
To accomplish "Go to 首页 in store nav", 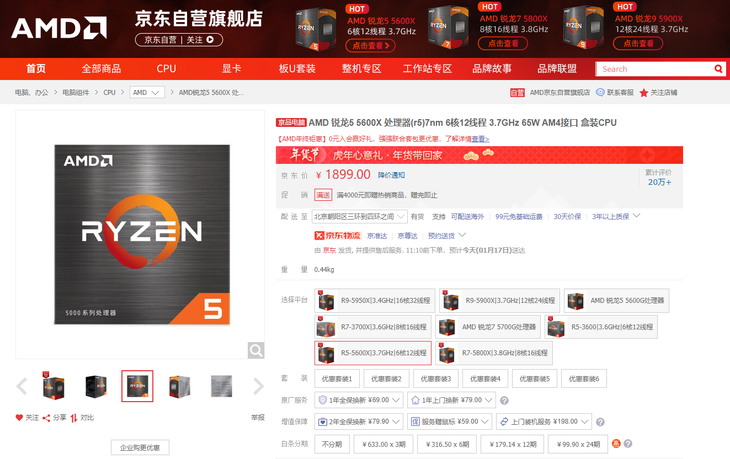I will (36, 68).
